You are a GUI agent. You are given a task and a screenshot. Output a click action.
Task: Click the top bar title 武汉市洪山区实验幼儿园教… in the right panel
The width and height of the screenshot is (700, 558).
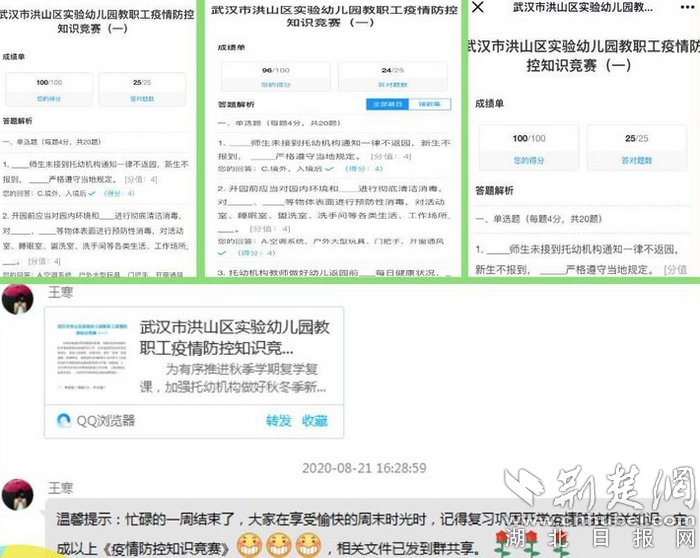point(583,7)
